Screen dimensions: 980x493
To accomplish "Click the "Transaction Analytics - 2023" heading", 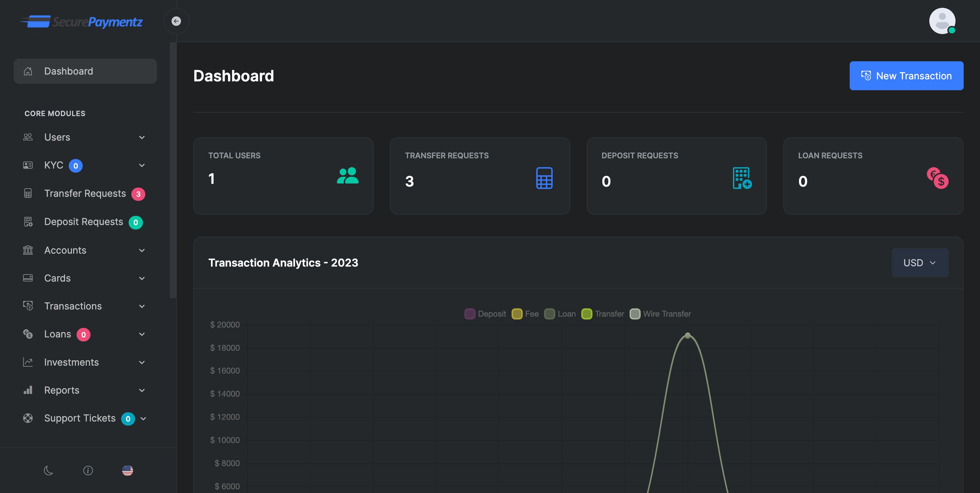I will 283,263.
